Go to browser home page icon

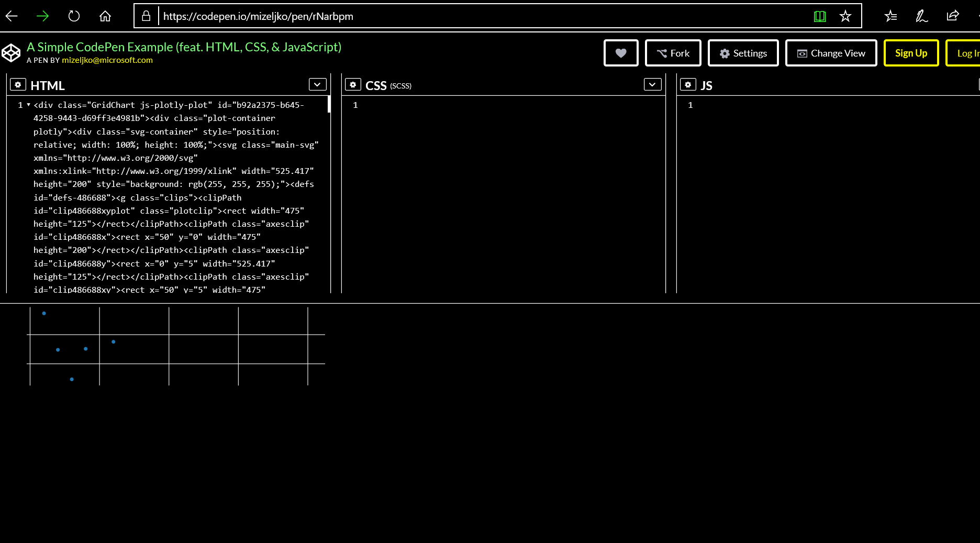click(105, 16)
